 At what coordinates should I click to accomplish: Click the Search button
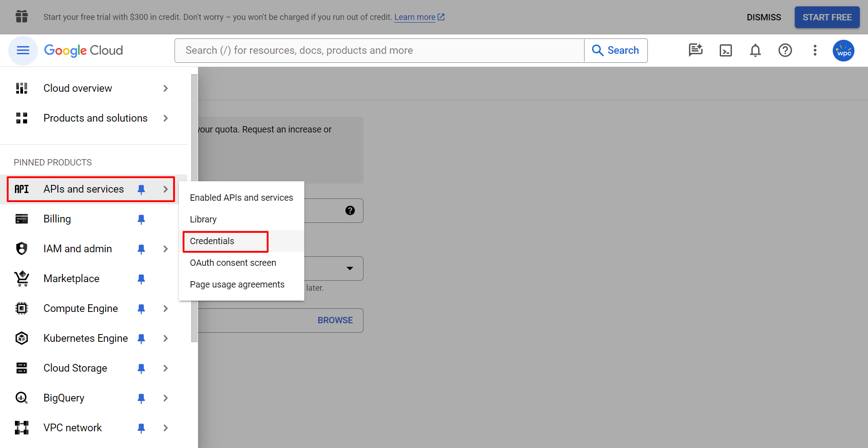[x=616, y=50]
